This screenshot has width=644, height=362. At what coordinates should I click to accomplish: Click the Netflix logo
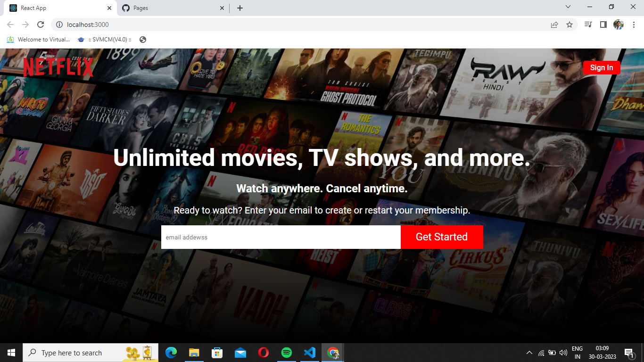[58, 67]
